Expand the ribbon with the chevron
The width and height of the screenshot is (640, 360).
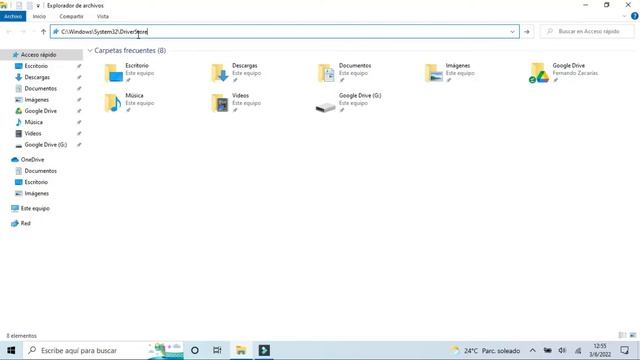click(x=624, y=16)
